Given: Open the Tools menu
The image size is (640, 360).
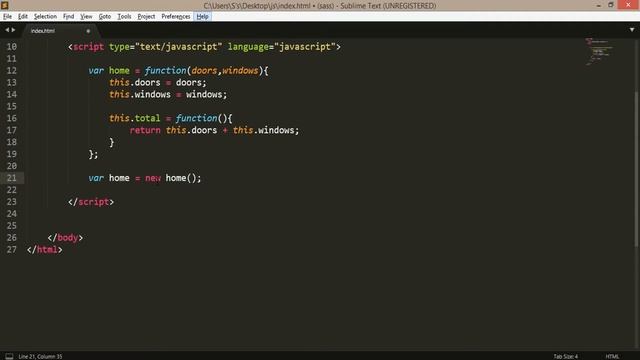Looking at the screenshot, I should pyautogui.click(x=124, y=16).
